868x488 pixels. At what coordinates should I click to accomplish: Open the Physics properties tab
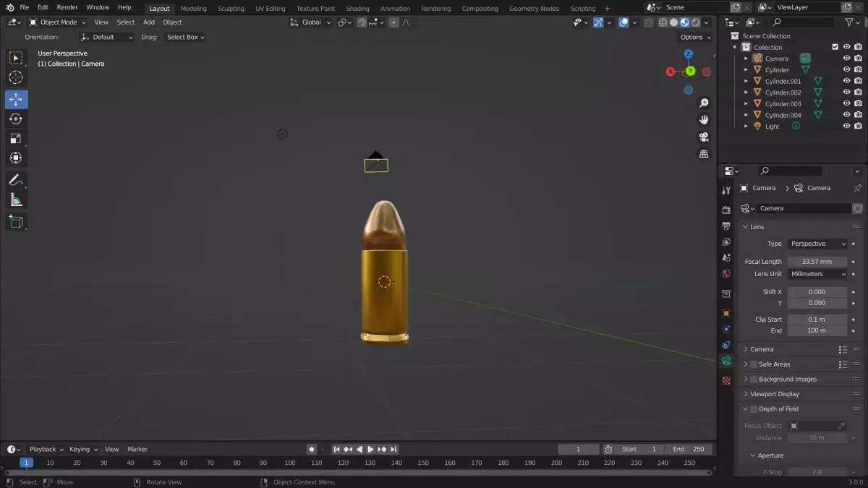(x=726, y=329)
